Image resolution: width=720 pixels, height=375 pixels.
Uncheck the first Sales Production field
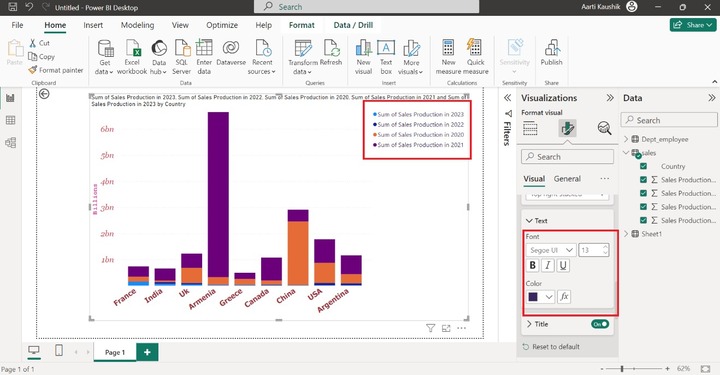click(x=643, y=180)
